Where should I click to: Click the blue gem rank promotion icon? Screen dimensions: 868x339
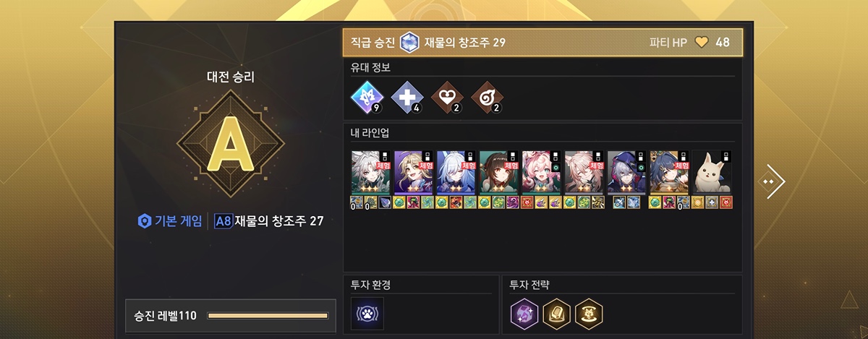[x=409, y=42]
